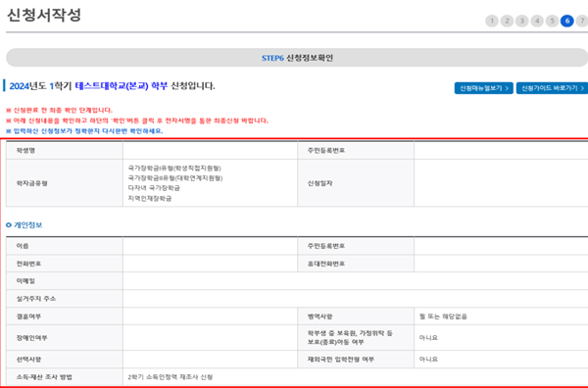588x388 pixels.
Task: Click the 학자금유형 label cell
Action: click(65, 183)
